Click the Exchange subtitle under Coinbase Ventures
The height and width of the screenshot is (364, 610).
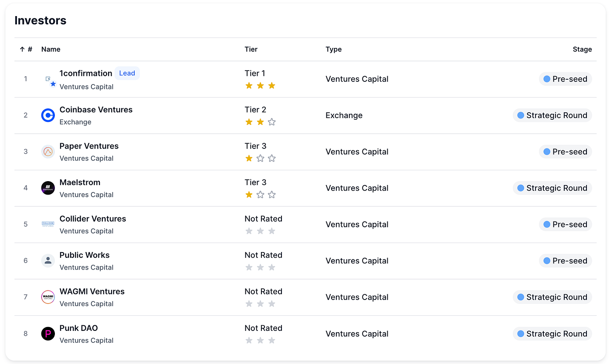point(75,122)
